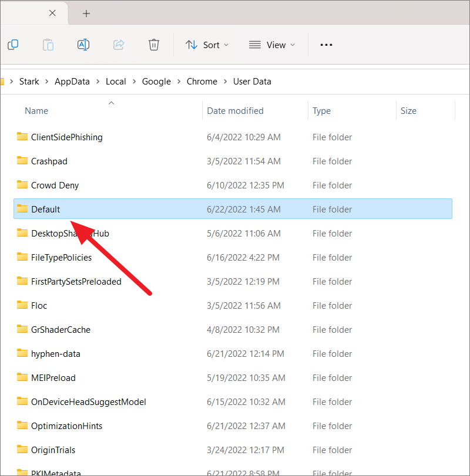Go to Chrome in breadcrumb path
470x476 pixels.
[x=202, y=82]
